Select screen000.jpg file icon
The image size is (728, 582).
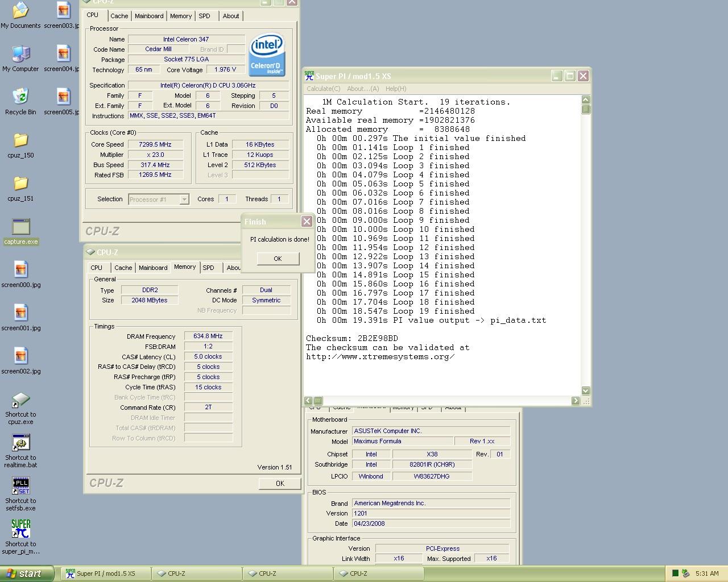[20, 275]
